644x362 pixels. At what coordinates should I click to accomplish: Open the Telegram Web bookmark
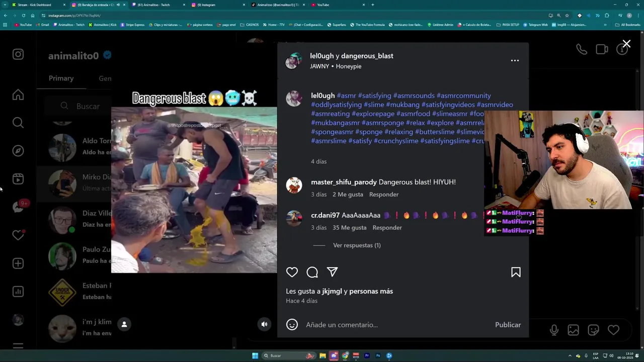535,25
